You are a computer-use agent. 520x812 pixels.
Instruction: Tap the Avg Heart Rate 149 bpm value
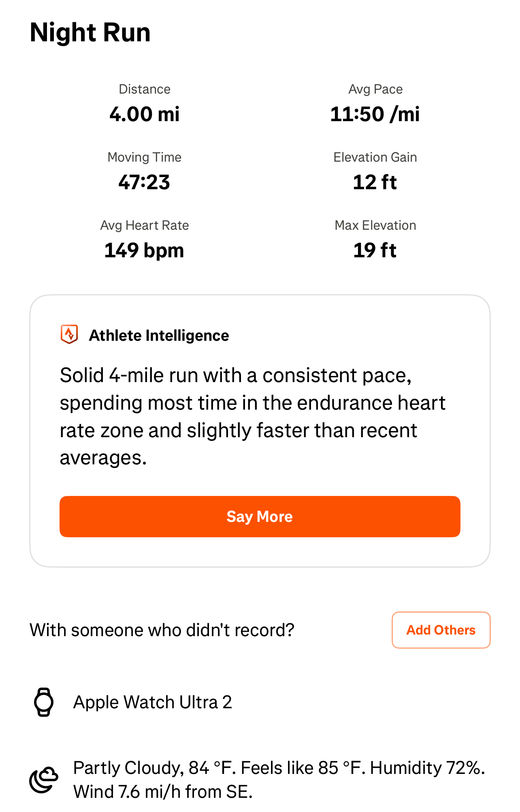[x=145, y=250]
